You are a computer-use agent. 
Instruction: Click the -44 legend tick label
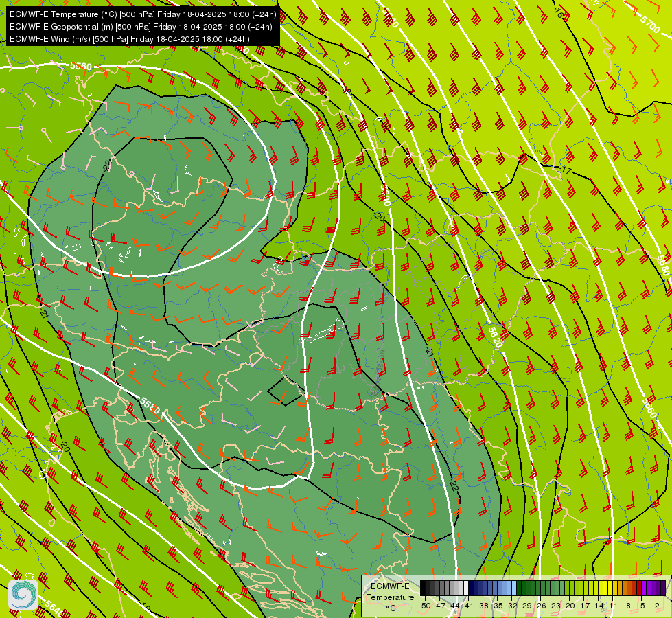coord(454,606)
